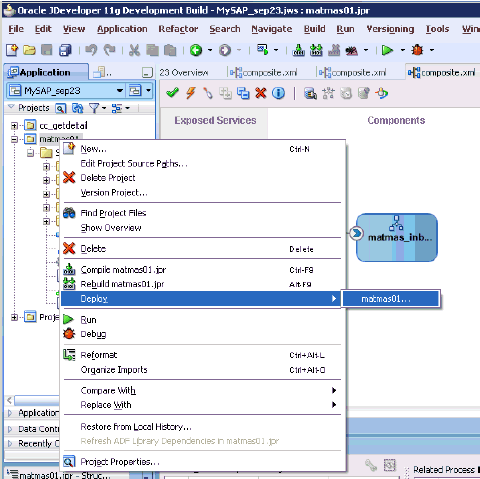Click the Cut scissors icon

pyautogui.click(x=134, y=50)
